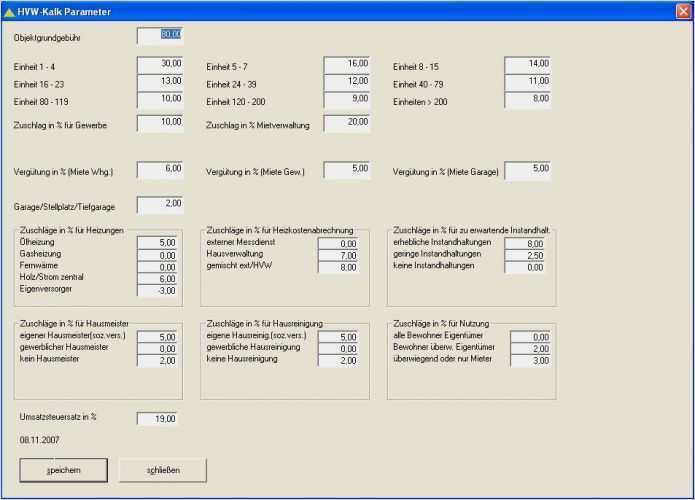Select the Eigenversorger surcharge field

point(157,290)
